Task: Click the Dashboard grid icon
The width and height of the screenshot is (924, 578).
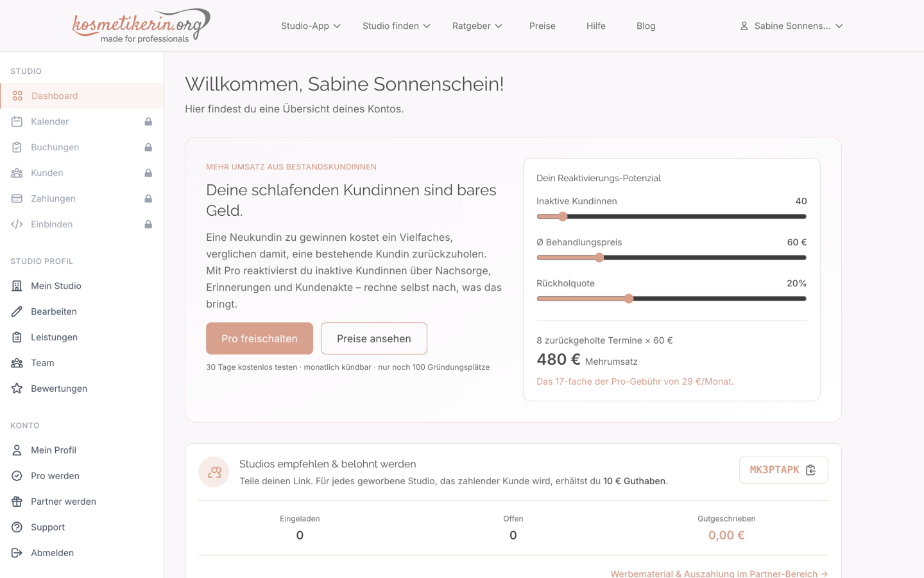Action: (x=17, y=96)
